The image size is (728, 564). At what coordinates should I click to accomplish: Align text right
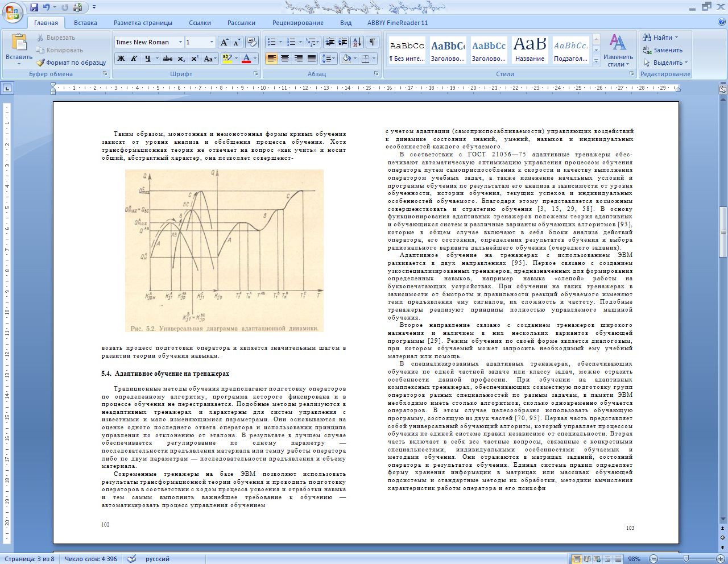[298, 59]
